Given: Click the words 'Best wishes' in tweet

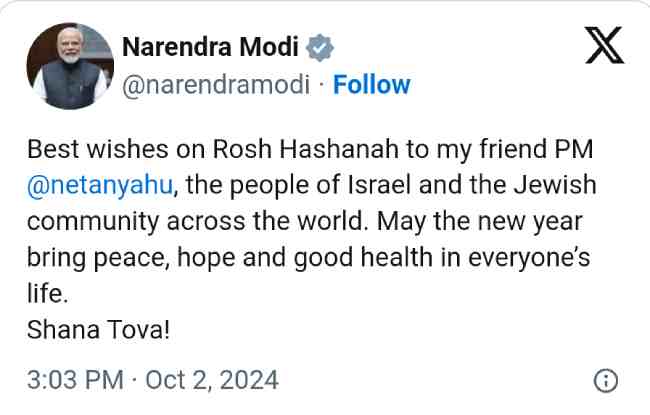Looking at the screenshot, I should click(x=98, y=149).
